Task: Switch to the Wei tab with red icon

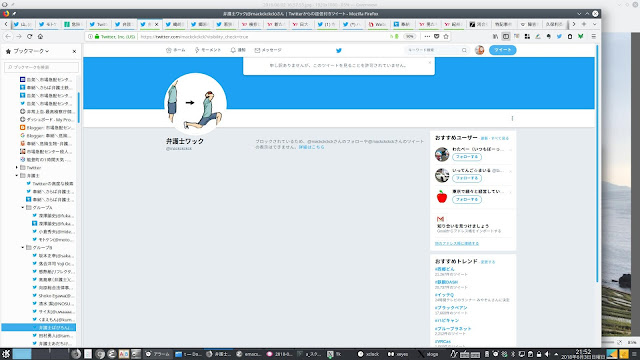Action: click(x=377, y=24)
